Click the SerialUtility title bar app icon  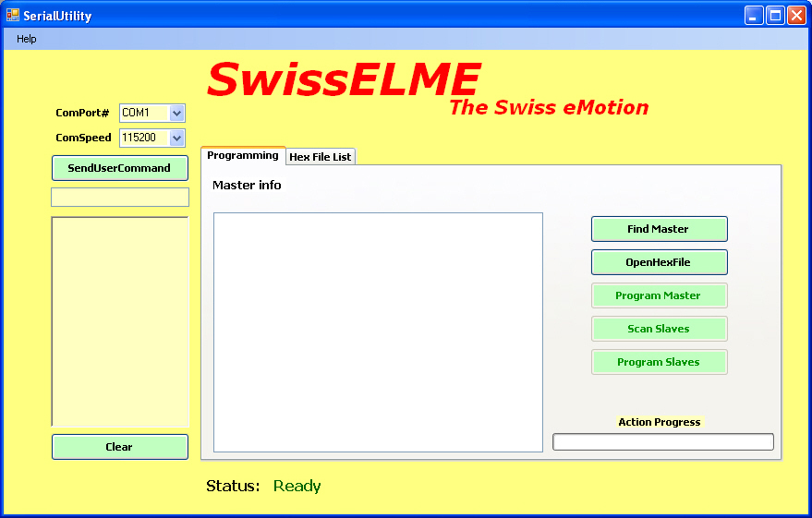click(x=12, y=15)
